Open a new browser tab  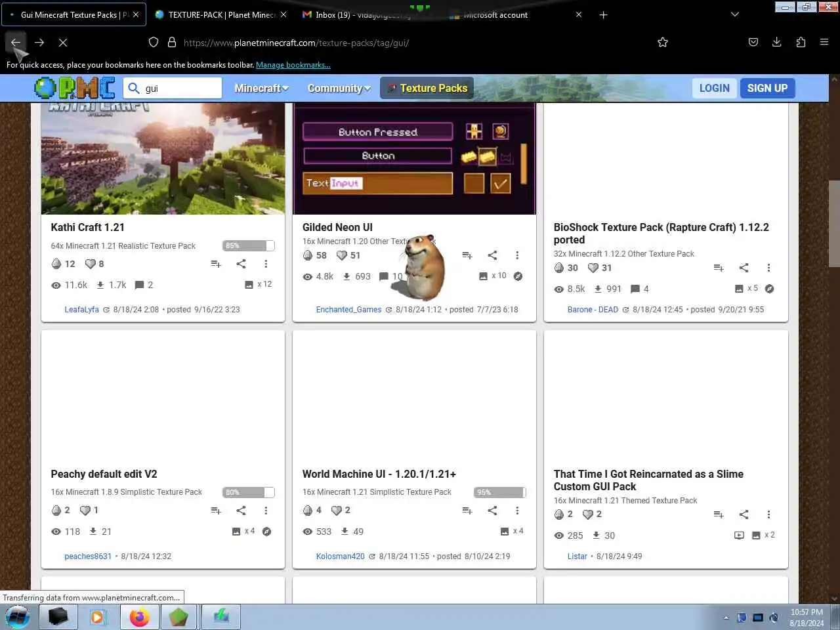pyautogui.click(x=603, y=14)
